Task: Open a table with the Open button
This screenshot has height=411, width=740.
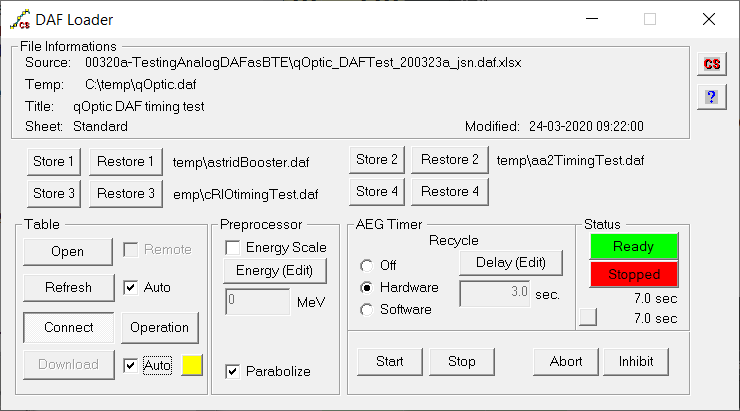Action: click(x=68, y=252)
